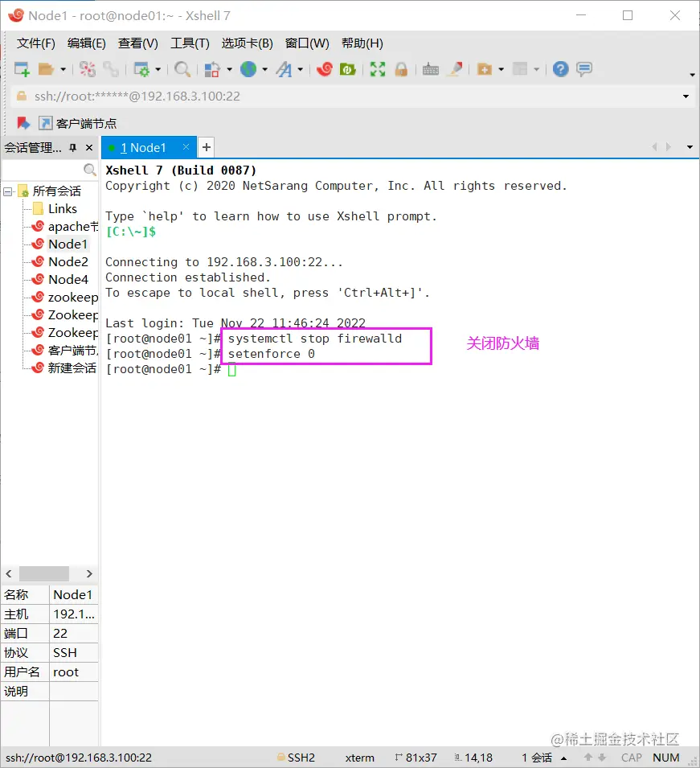This screenshot has width=700, height=768.
Task: Click the Open Session folder icon
Action: coord(46,69)
